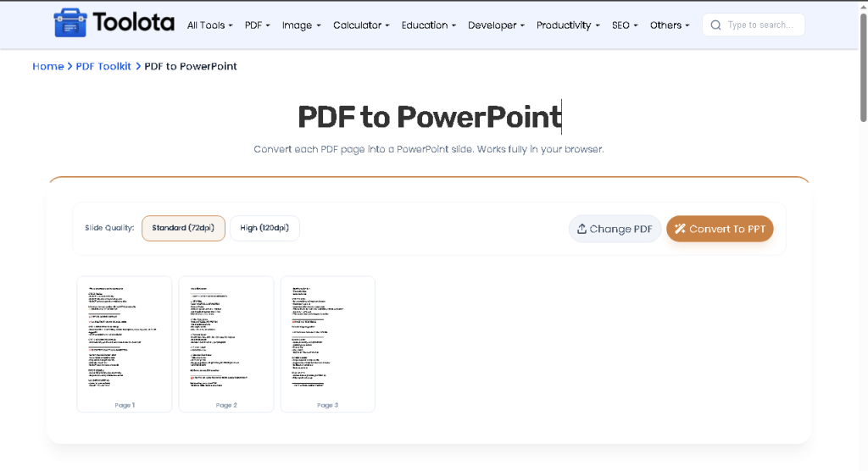This screenshot has height=471, width=868.
Task: Expand the Calculator menu
Action: [361, 25]
